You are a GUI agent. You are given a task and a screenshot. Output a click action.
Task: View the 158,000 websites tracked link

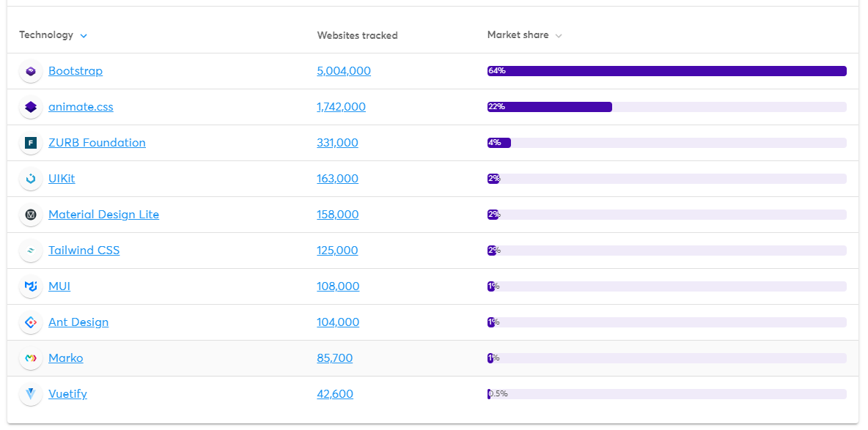tap(338, 215)
